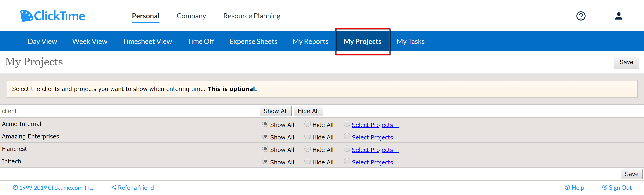Open Select Projects link for Flancrest
644x195 pixels.
tap(375, 150)
